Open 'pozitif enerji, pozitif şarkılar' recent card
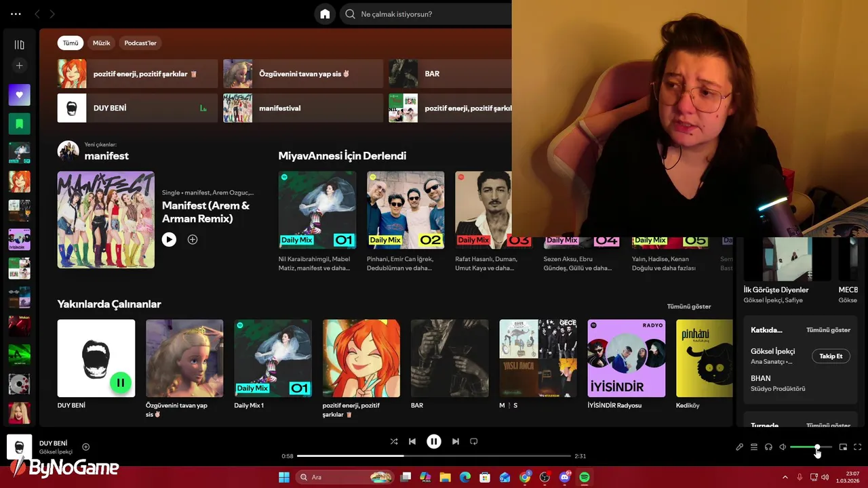The width and height of the screenshot is (868, 488). 361,369
